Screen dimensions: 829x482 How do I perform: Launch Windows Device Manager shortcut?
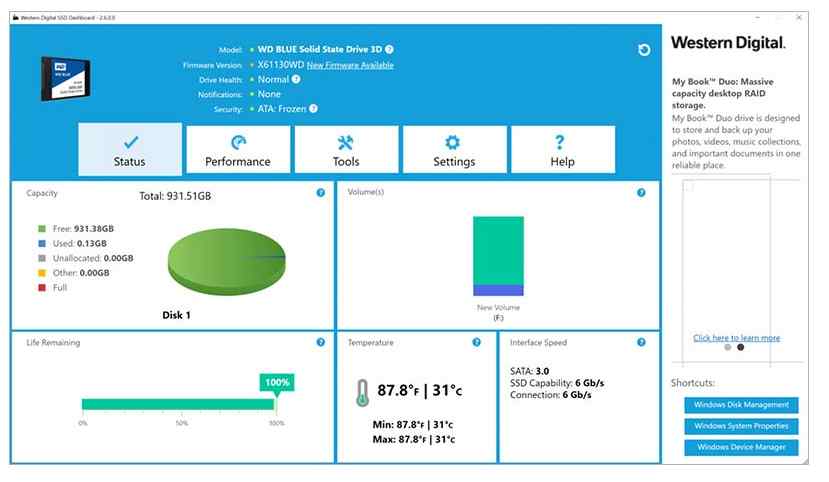pos(741,447)
